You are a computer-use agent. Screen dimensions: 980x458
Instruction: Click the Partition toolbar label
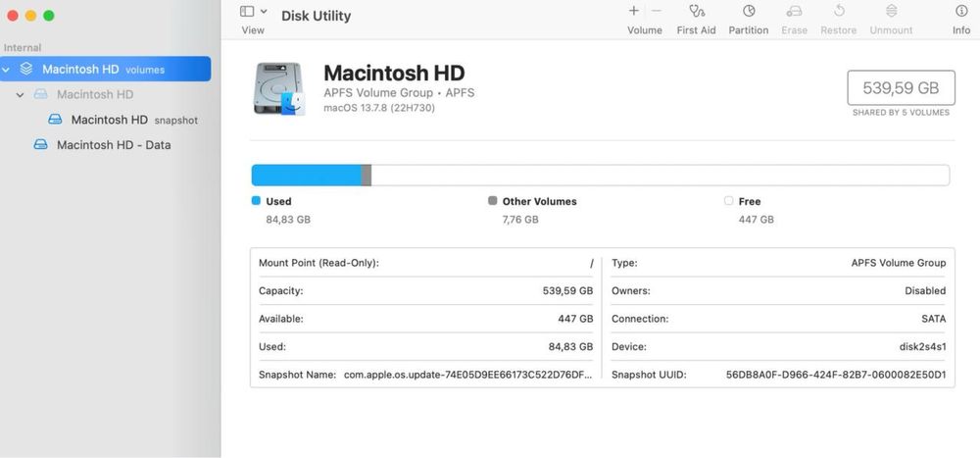tap(749, 30)
